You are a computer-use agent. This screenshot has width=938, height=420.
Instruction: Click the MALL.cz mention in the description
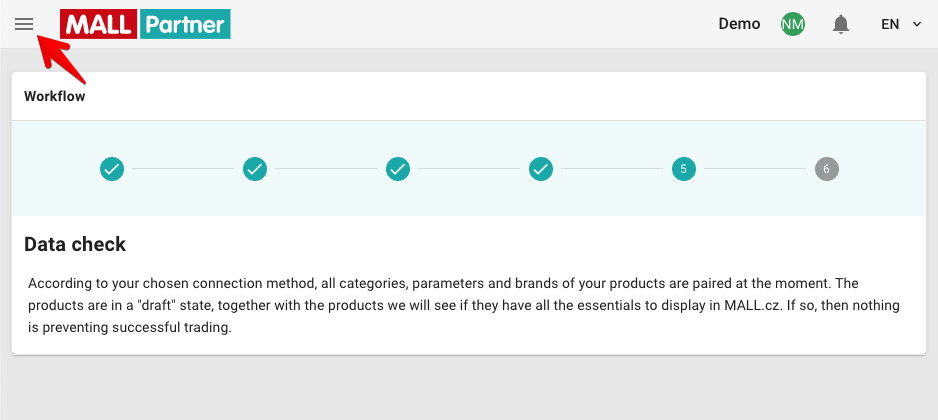coord(752,305)
